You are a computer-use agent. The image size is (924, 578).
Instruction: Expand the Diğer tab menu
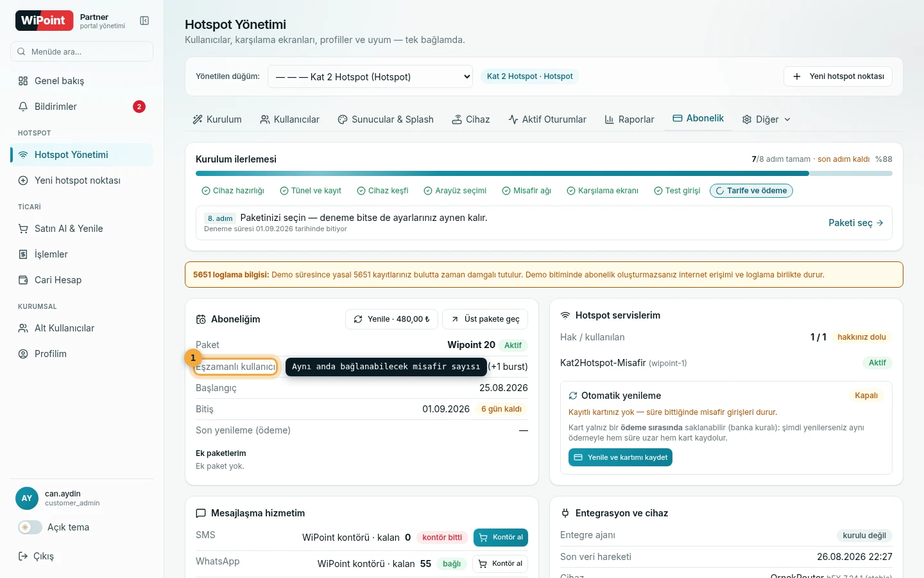[766, 119]
